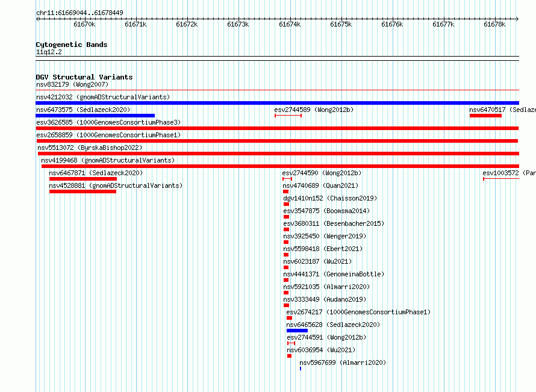Select the esv2658859 red bar
The image size is (536, 392).
click(277, 141)
